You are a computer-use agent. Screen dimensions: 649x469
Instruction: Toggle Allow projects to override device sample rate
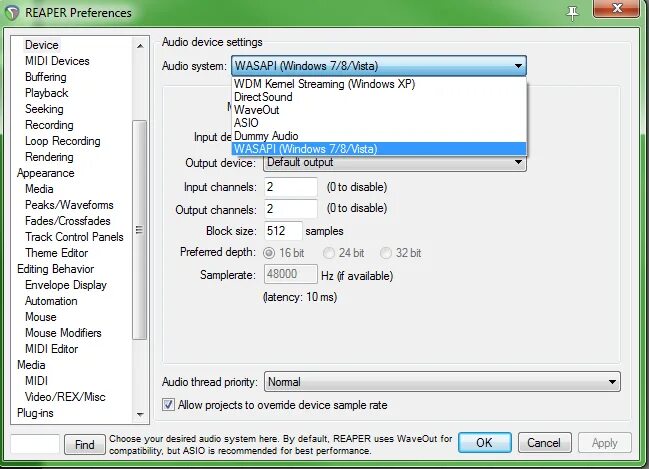tap(168, 404)
